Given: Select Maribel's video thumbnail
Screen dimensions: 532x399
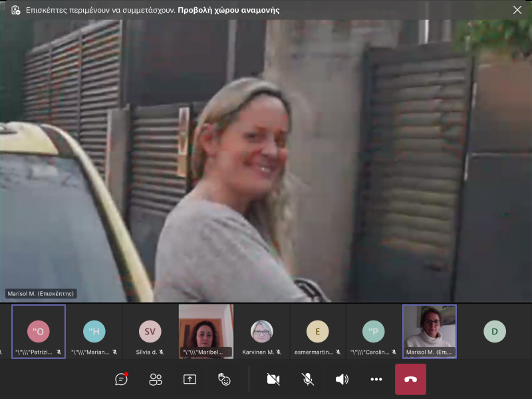Looking at the screenshot, I should (205, 331).
